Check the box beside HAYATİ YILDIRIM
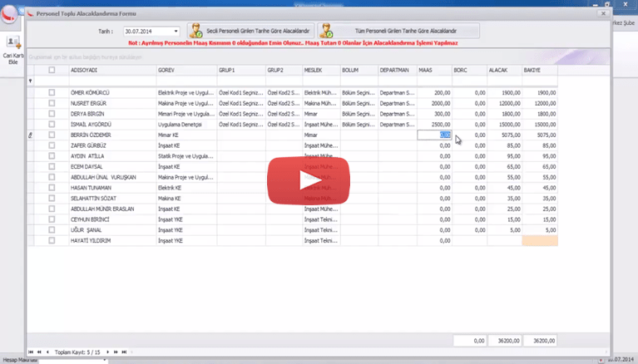Viewport: 638px width, 364px height. [x=52, y=240]
